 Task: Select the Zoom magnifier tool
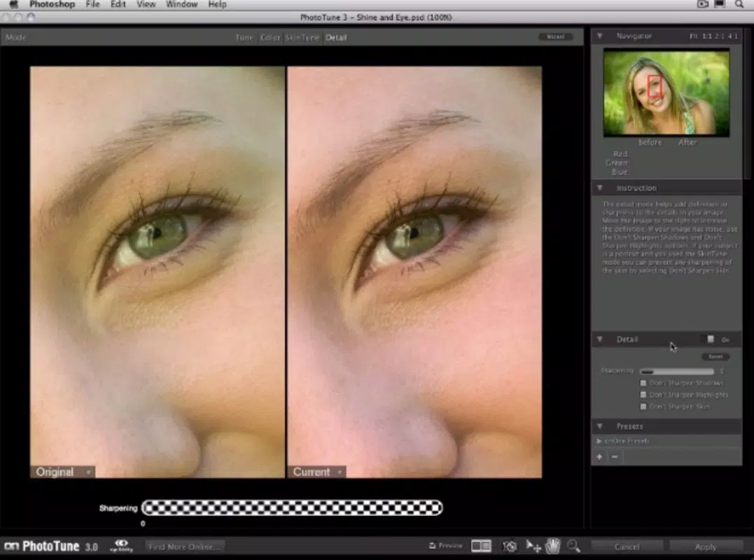pyautogui.click(x=573, y=546)
